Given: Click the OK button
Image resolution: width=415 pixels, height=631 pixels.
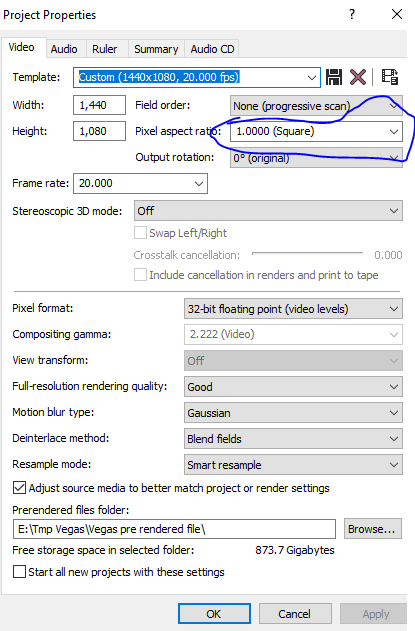Looking at the screenshot, I should point(214,614).
